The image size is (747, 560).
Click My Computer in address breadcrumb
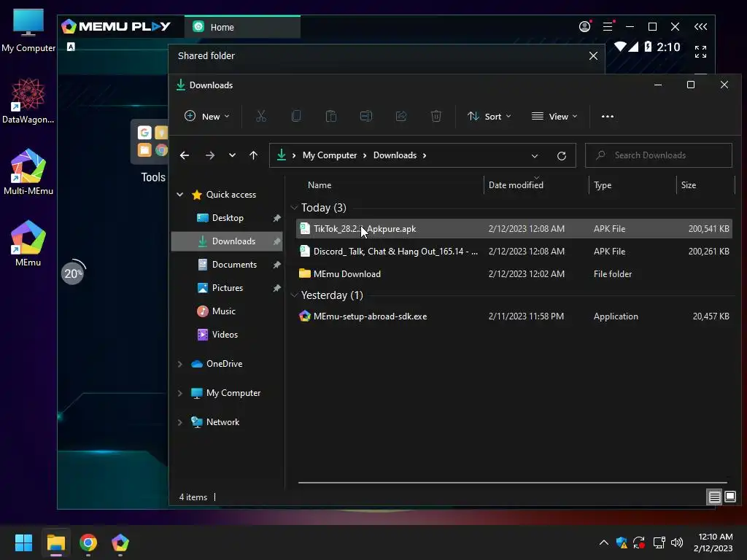click(x=330, y=155)
